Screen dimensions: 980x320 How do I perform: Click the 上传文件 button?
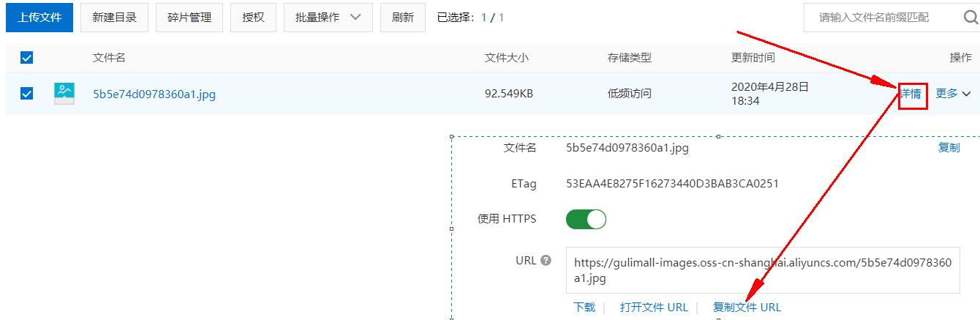[x=39, y=18]
